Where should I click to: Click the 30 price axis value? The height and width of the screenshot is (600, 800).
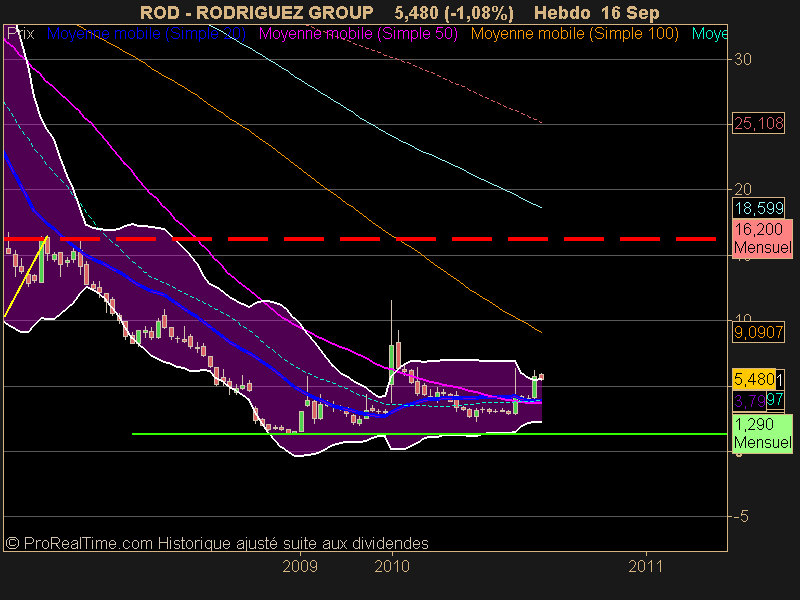(743, 60)
